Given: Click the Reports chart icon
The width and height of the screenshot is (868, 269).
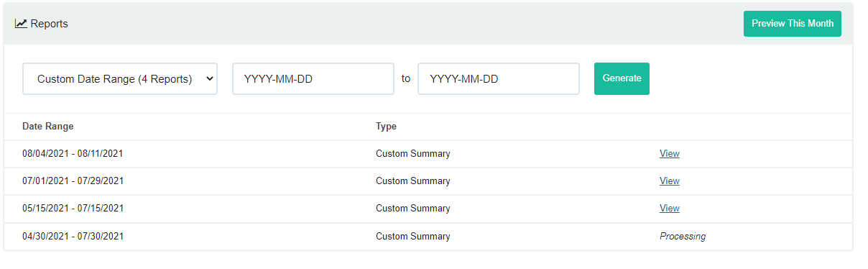Looking at the screenshot, I should [21, 24].
